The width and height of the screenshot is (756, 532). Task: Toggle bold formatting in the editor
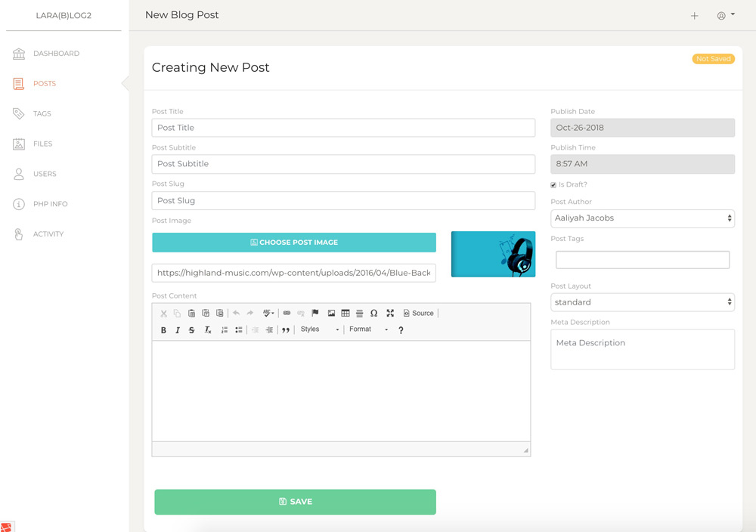pos(163,329)
